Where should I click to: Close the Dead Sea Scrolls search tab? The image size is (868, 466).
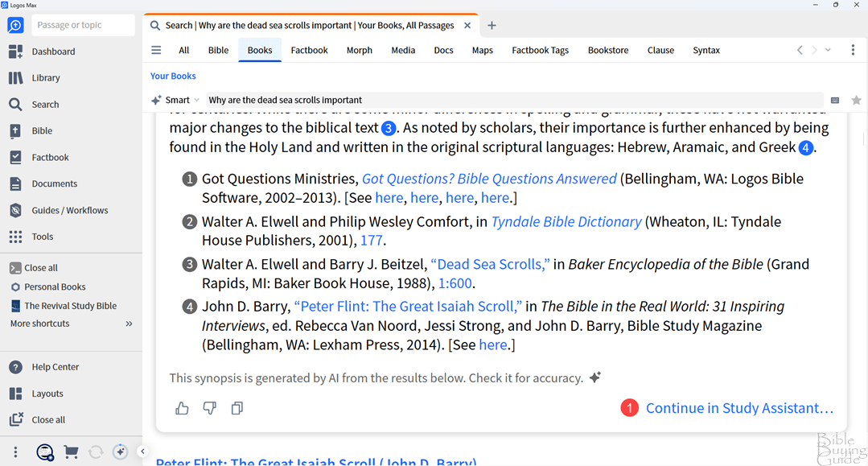(x=467, y=25)
